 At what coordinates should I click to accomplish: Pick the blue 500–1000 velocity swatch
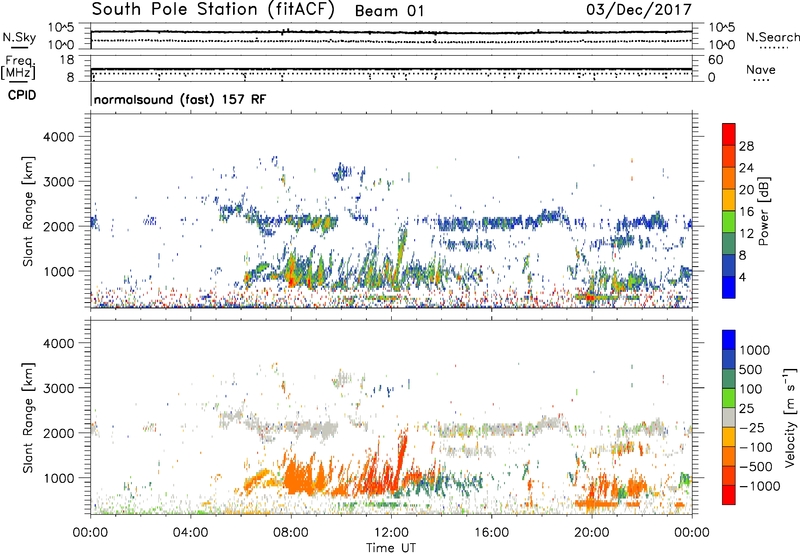point(729,359)
